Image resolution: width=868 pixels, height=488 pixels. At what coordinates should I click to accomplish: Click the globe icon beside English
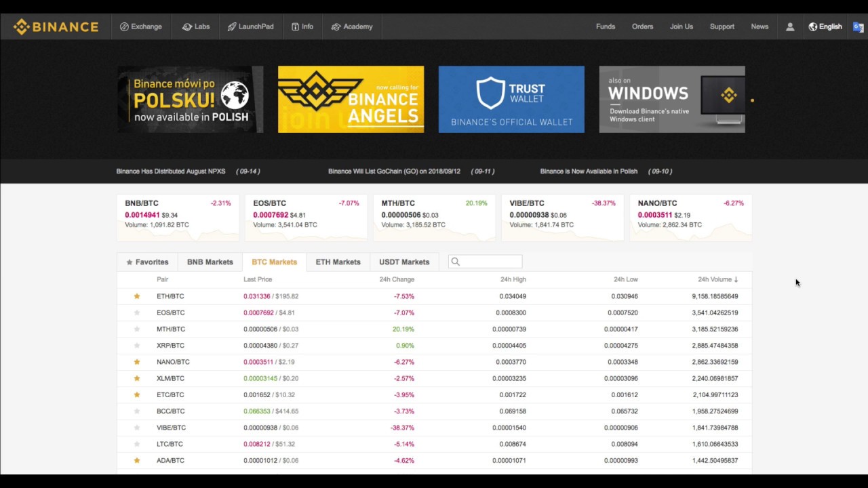click(812, 27)
